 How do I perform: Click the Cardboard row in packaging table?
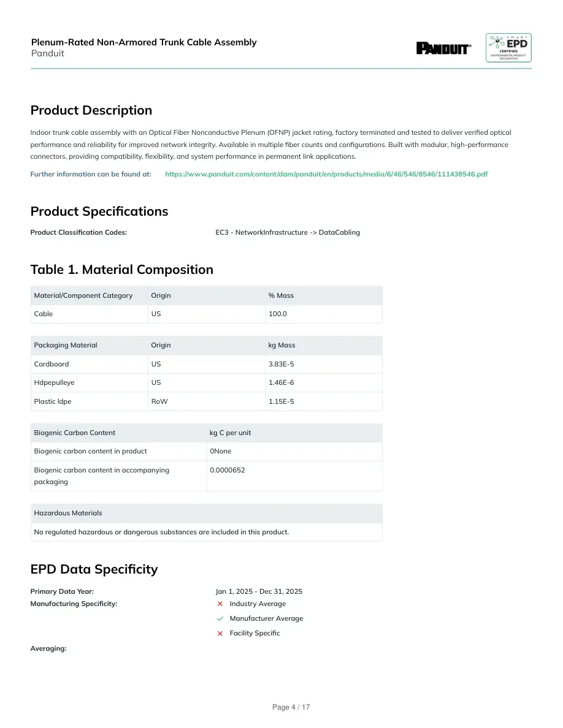tap(206, 364)
